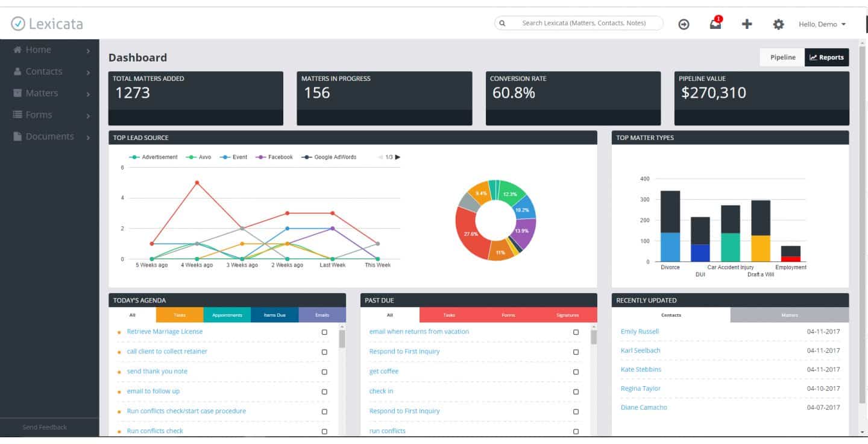Expand the Contacts sidebar section chevron
The image size is (868, 444).
[88, 71]
